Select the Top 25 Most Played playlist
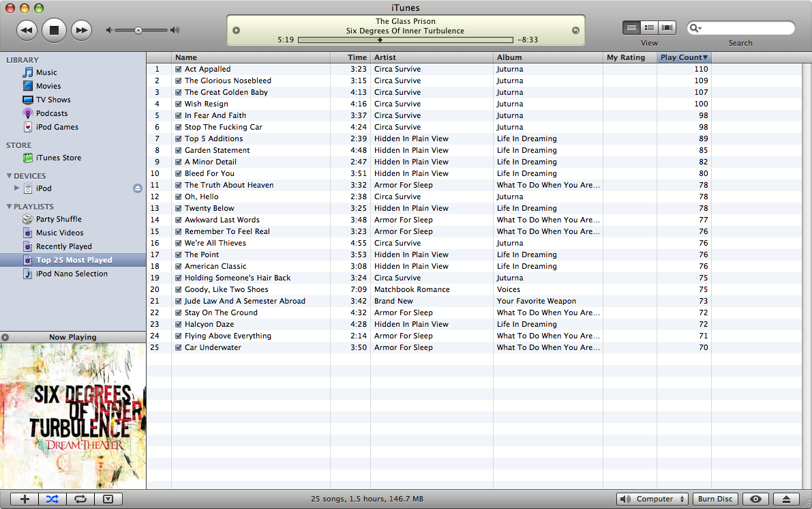812x509 pixels. [72, 260]
